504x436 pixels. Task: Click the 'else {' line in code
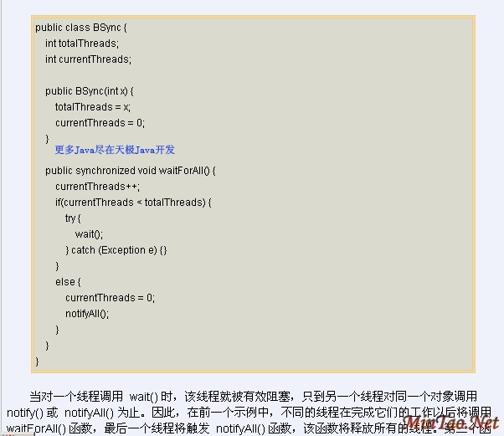coord(68,282)
